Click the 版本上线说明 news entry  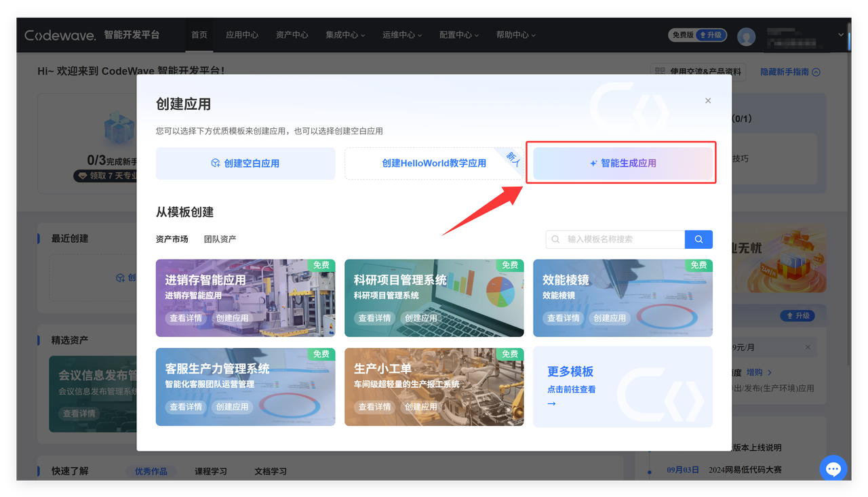click(757, 448)
